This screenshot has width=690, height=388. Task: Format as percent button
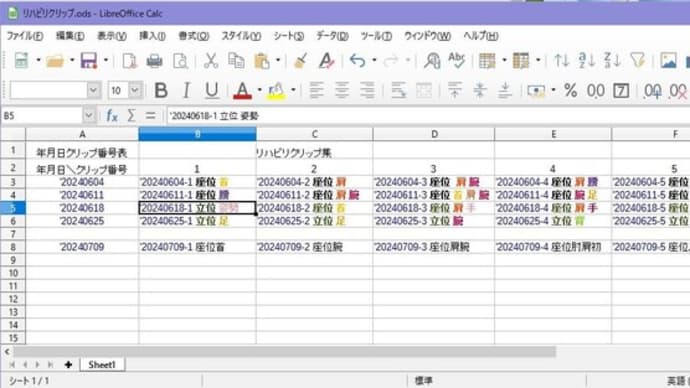570,91
